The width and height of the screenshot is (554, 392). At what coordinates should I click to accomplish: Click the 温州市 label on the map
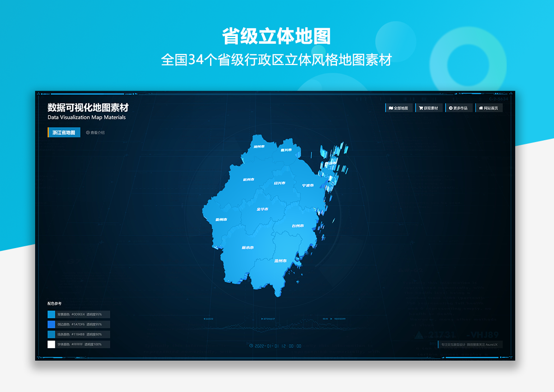click(x=280, y=261)
